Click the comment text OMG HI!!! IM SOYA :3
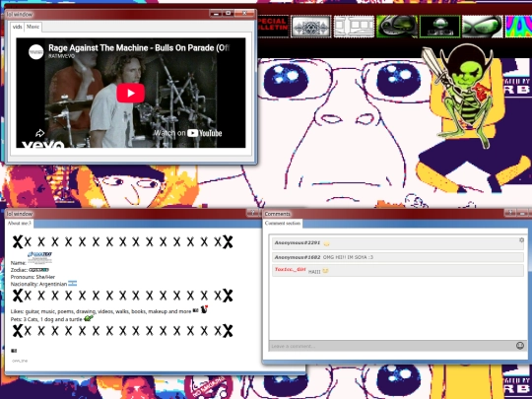 (x=348, y=257)
